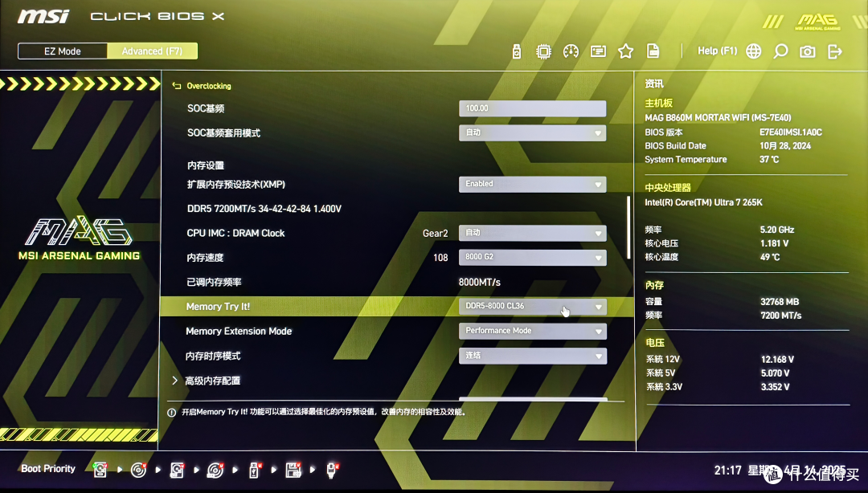Click the Gear2 value text
Image resolution: width=868 pixels, height=493 pixels.
pos(435,233)
